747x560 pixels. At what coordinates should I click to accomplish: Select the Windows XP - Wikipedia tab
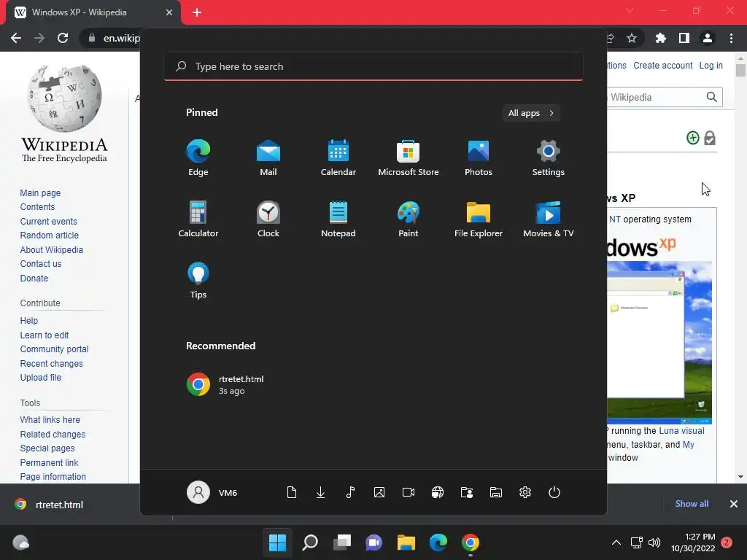tap(93, 13)
